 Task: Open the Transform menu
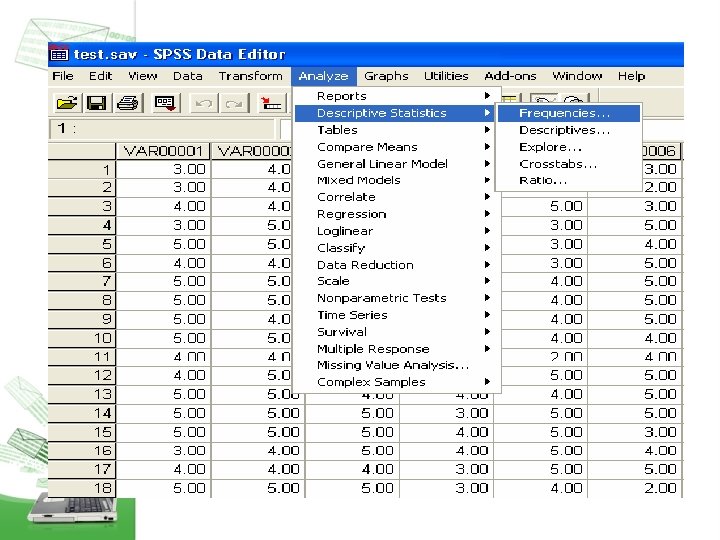point(250,76)
